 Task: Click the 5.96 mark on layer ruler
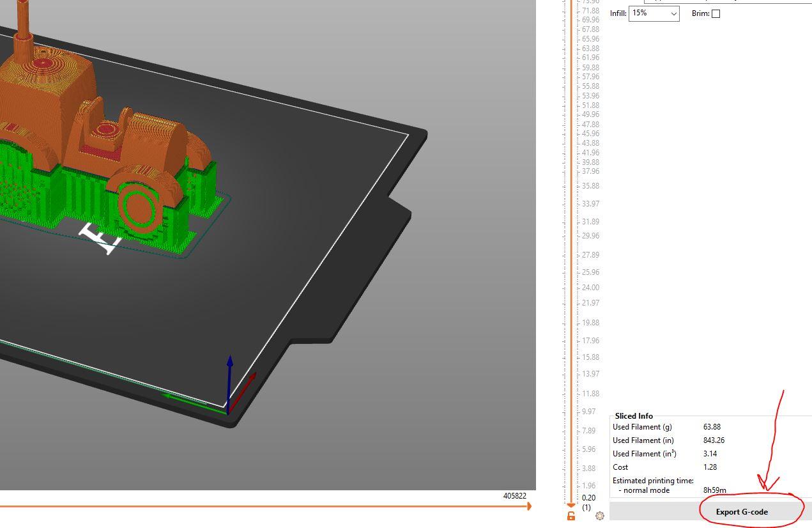(x=588, y=449)
